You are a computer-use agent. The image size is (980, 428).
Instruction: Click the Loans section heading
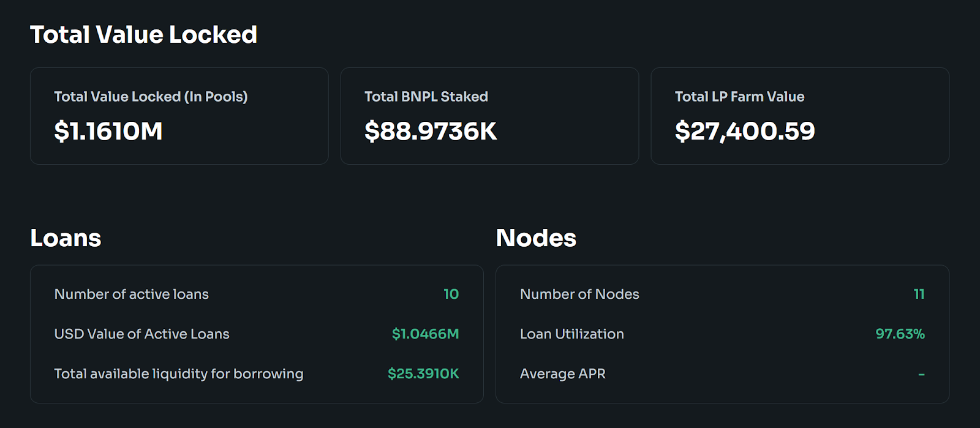pyautogui.click(x=66, y=238)
